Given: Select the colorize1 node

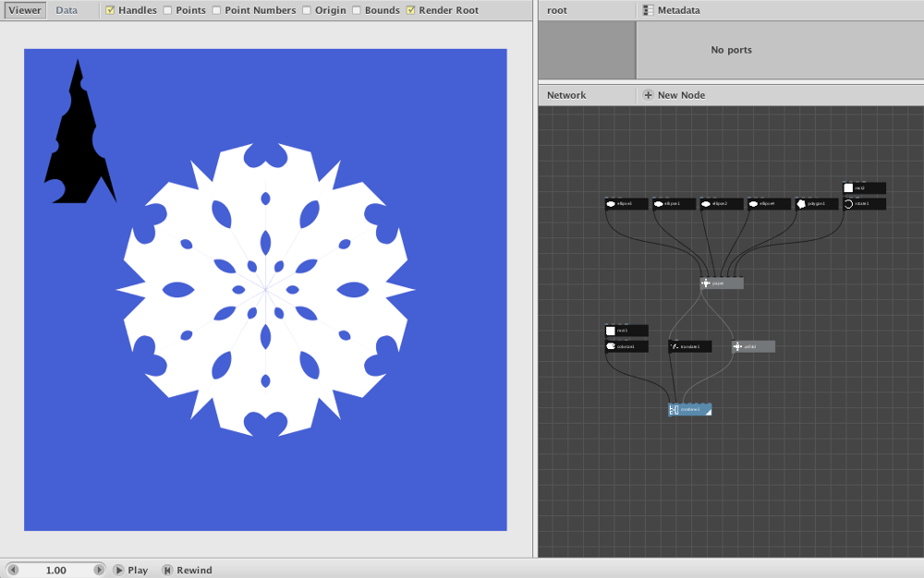Looking at the screenshot, I should point(626,346).
